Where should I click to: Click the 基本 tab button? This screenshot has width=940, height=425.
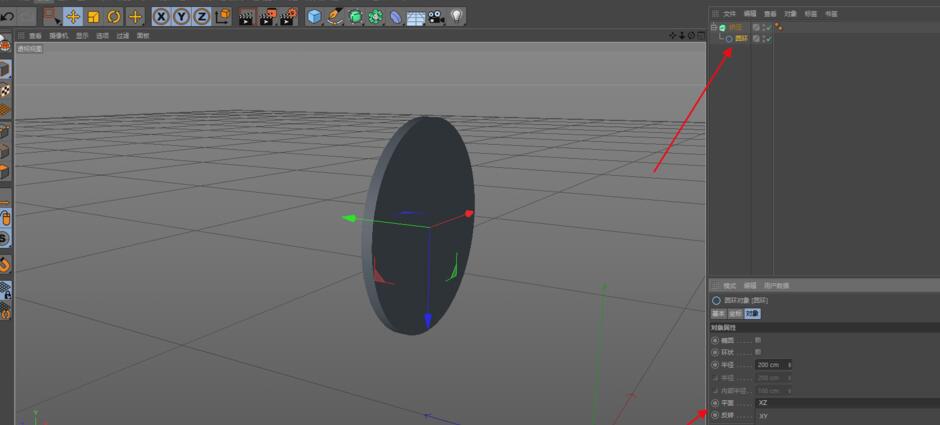tap(718, 313)
